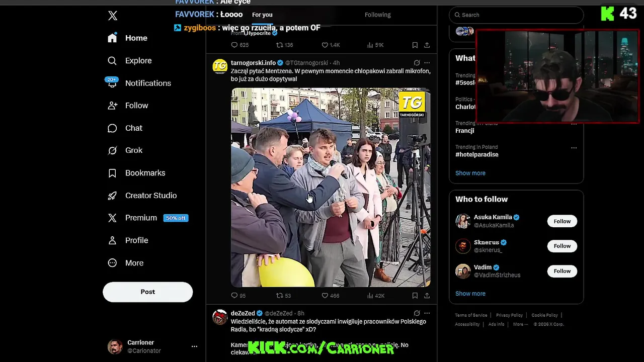
Task: Open more options on tarnogorski.info post
Action: (427, 63)
